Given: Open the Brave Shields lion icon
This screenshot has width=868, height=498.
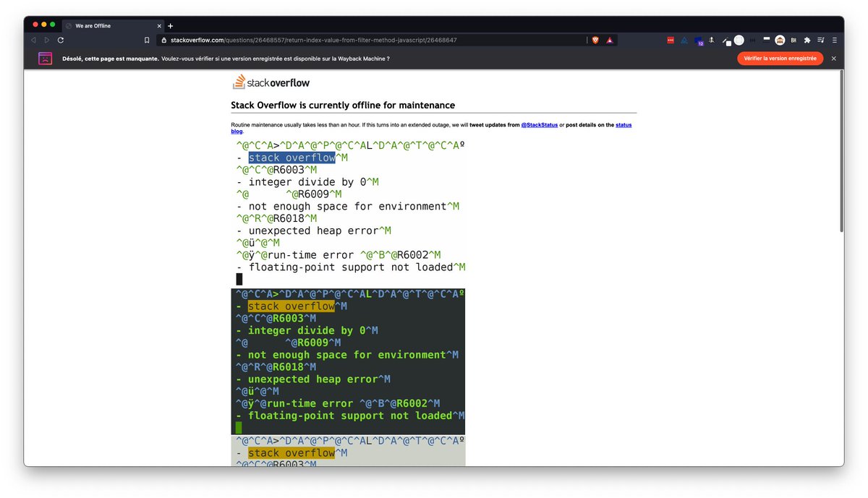Looking at the screenshot, I should click(x=596, y=40).
